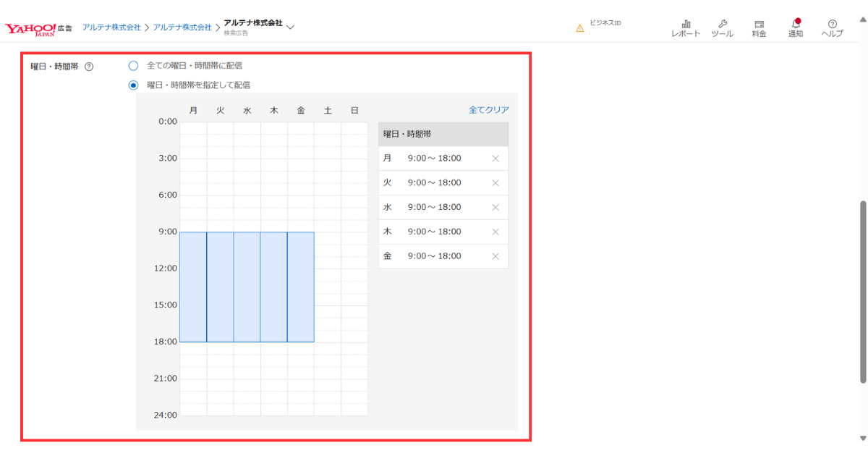Click the 日 column header in schedule grid
The width and height of the screenshot is (868, 456).
pos(354,111)
